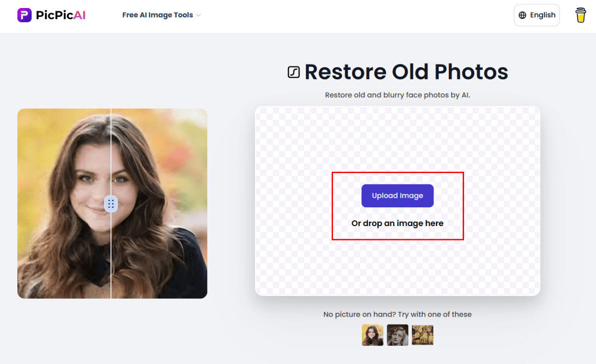
Task: Click the 'Restore old and blurry face photos' subtitle
Action: point(397,95)
